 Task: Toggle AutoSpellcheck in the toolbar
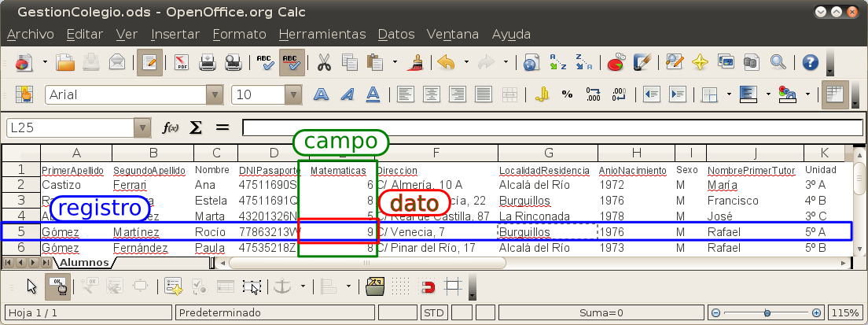click(291, 63)
